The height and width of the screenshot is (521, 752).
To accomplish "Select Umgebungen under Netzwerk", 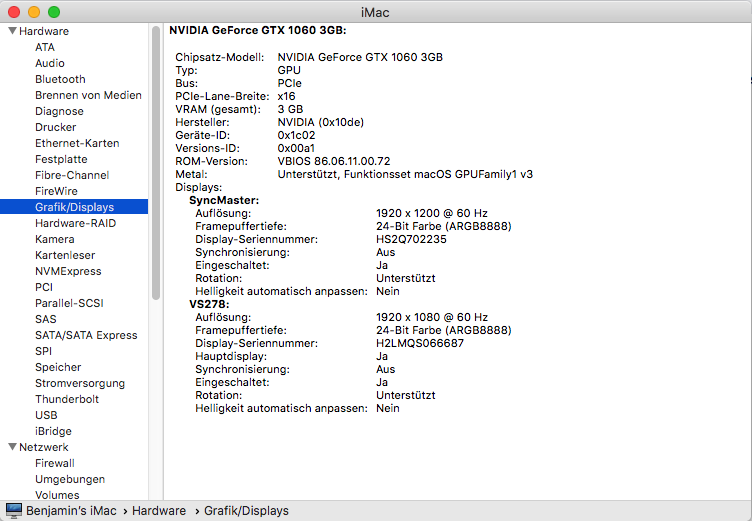I will 70,479.
